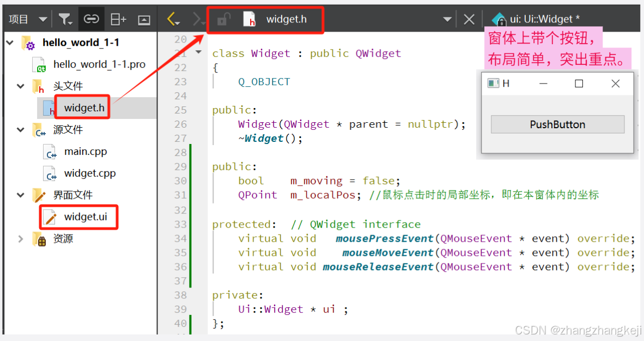Click mouseReleaseEvent on line 36

378,267
